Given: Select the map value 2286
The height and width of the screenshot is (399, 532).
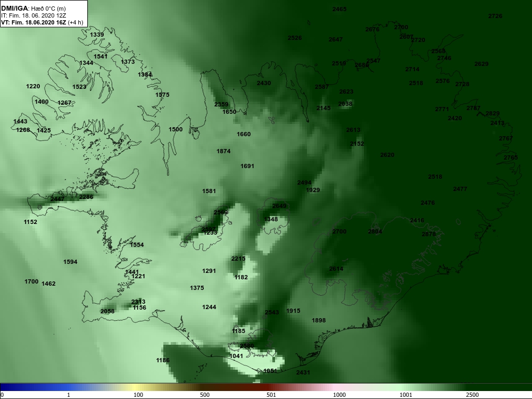Looking at the screenshot, I should [x=86, y=196].
